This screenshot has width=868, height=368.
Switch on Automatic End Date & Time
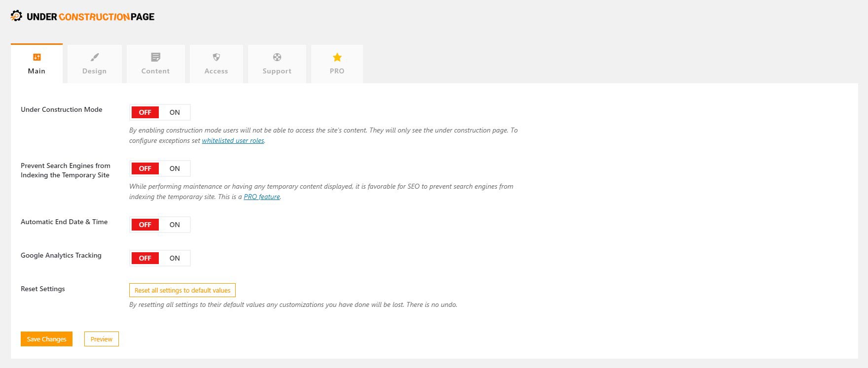(x=175, y=225)
